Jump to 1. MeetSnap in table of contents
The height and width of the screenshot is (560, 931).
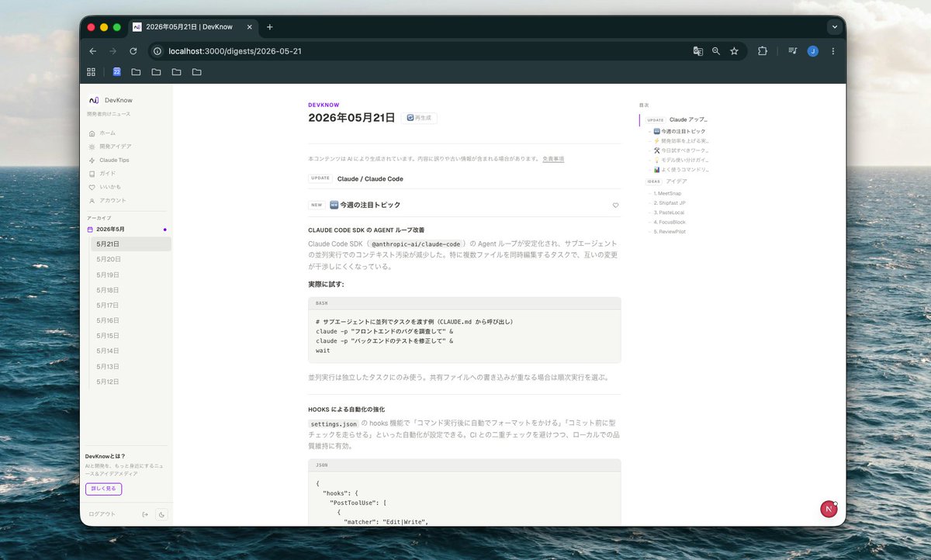(667, 193)
